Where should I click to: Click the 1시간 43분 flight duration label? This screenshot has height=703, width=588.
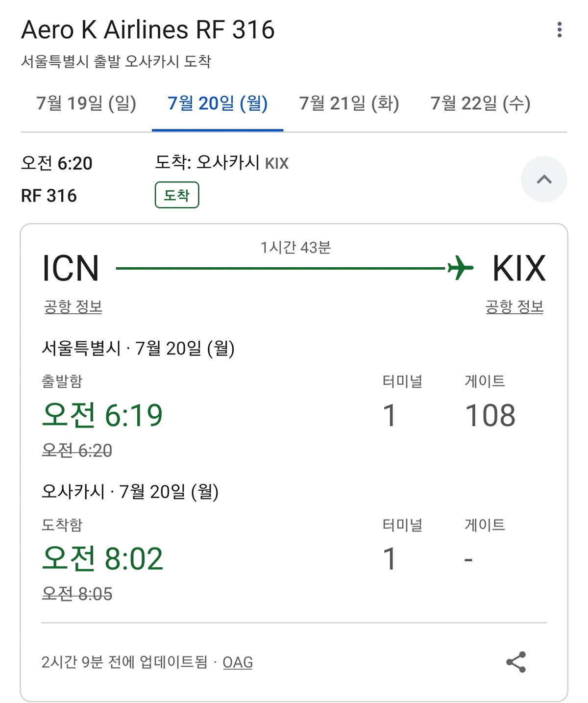point(295,248)
